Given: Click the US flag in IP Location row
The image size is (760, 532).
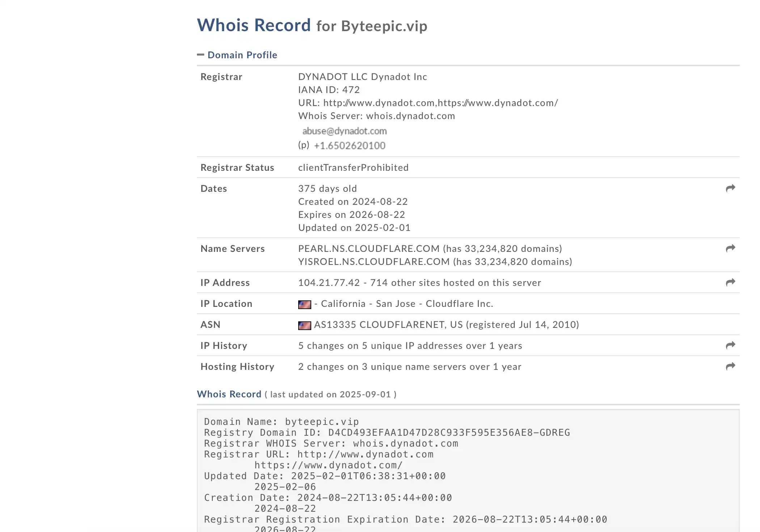Looking at the screenshot, I should [304, 304].
